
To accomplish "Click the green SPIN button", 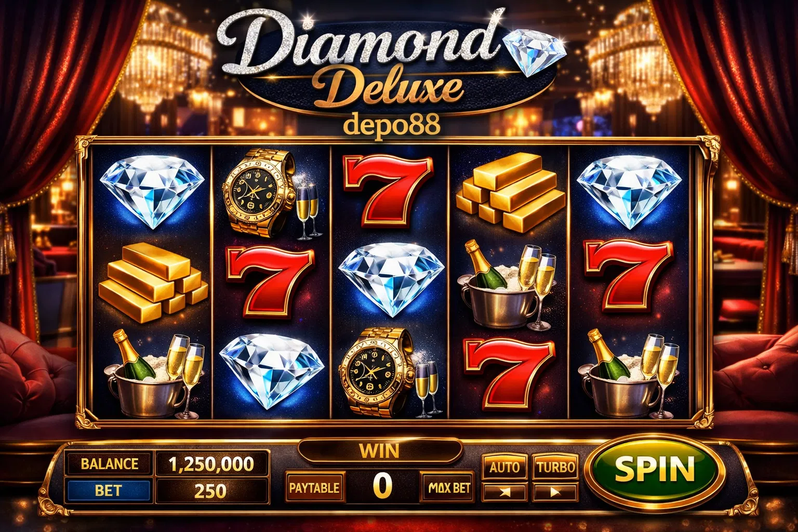I will (x=654, y=470).
